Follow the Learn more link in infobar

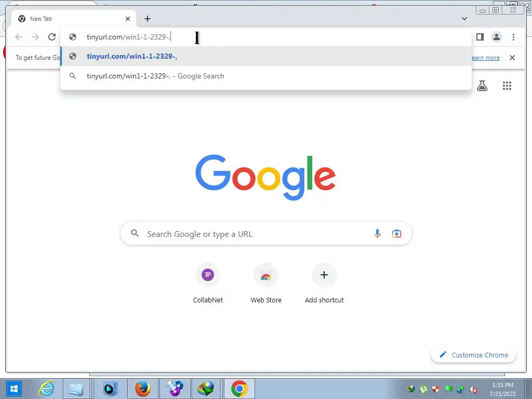click(486, 58)
